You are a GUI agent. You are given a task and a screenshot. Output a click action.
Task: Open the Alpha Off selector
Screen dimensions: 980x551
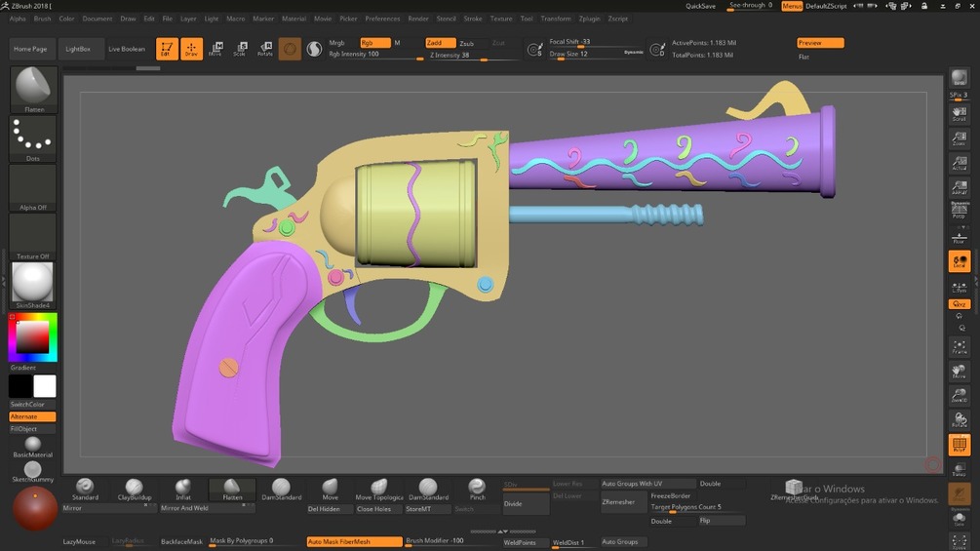[x=33, y=187]
